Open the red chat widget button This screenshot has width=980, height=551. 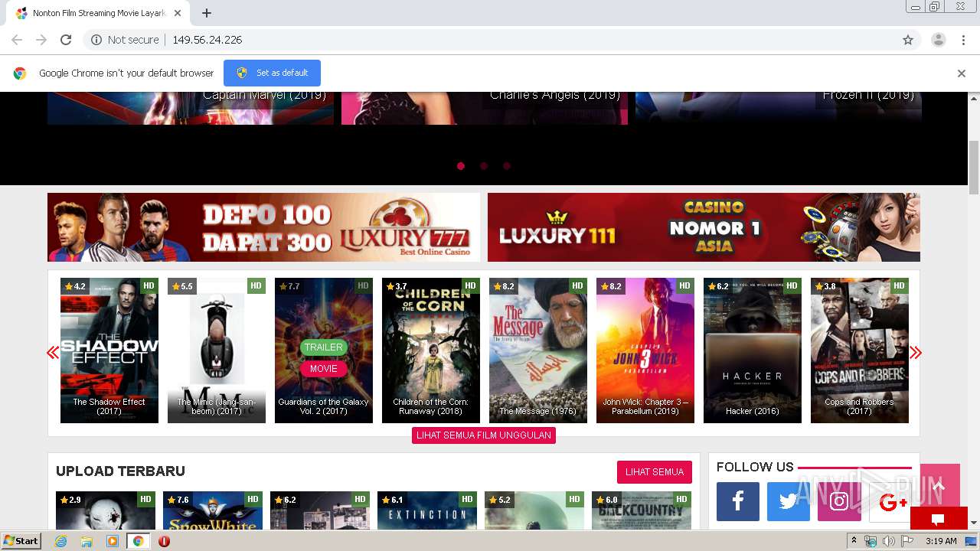(x=939, y=519)
